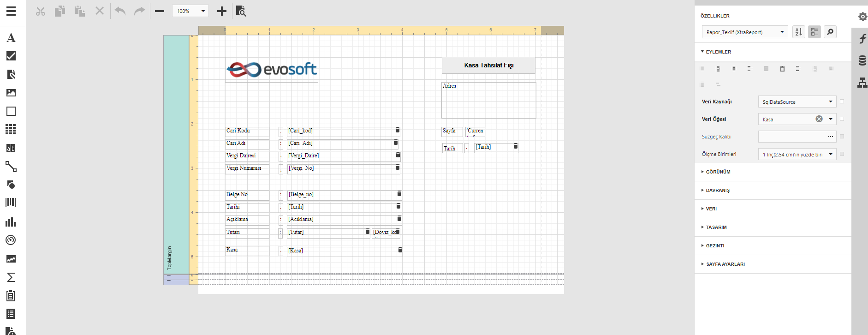Screen dimensions: 868x335
Task: Open the hamburger menu
Action: pyautogui.click(x=11, y=11)
